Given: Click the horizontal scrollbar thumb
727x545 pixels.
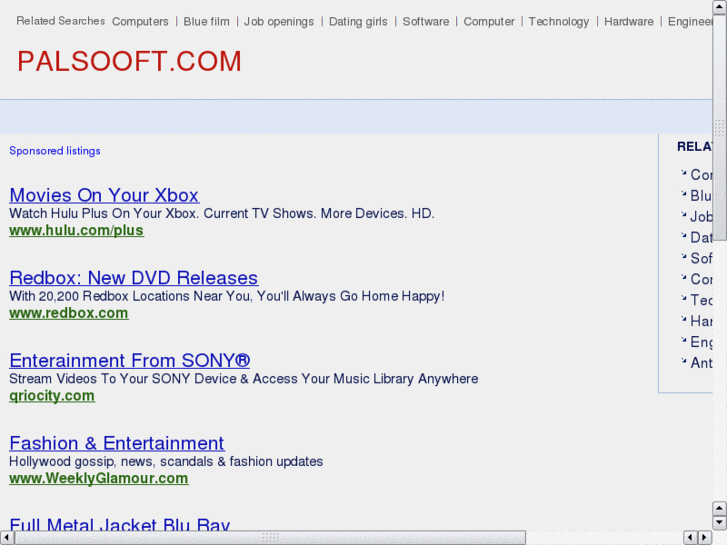Looking at the screenshot, I should tap(270, 538).
